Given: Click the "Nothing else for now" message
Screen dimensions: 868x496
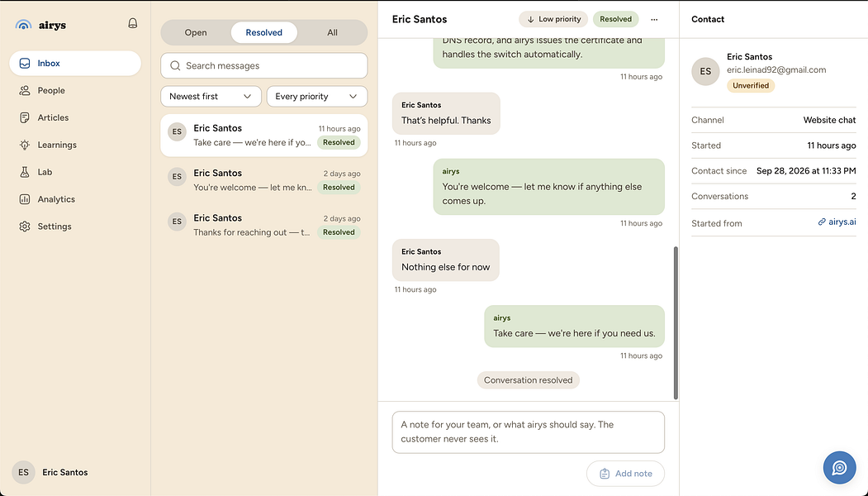Looking at the screenshot, I should tap(446, 260).
